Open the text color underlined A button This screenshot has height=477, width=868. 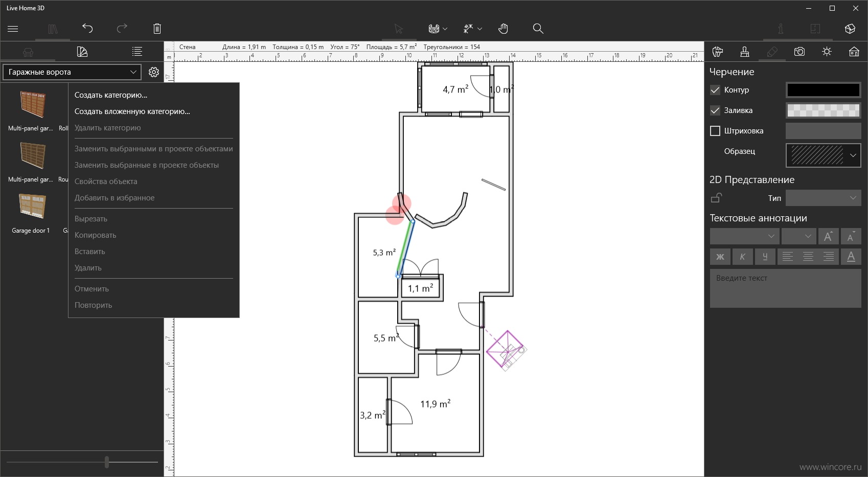pos(851,257)
